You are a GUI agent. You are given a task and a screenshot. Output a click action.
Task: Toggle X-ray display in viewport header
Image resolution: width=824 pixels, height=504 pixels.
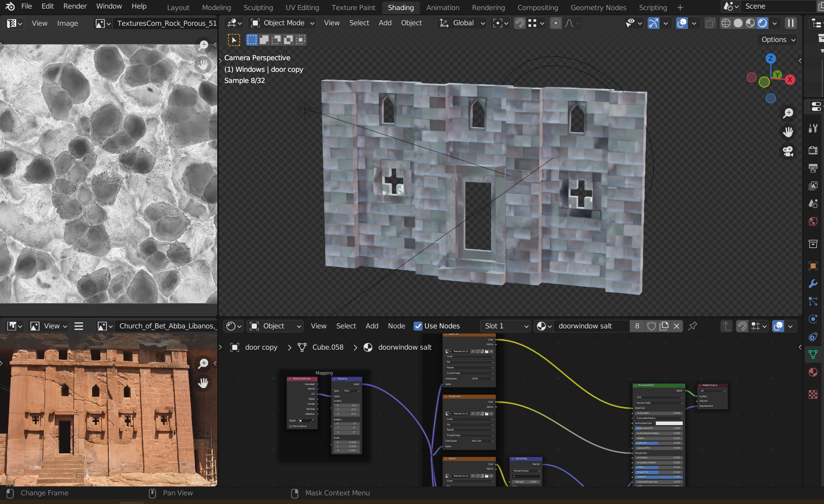710,23
